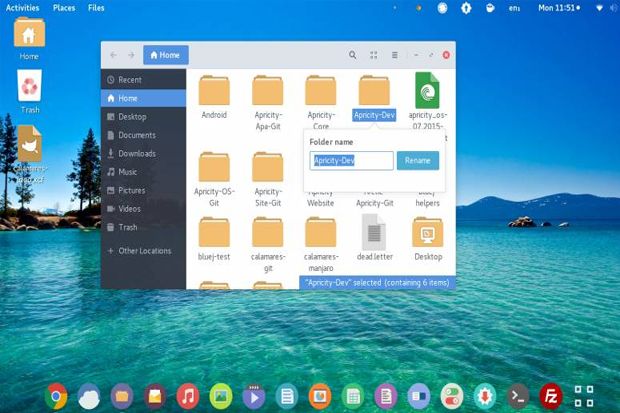Viewport: 620px width, 413px height.
Task: Click the Apricity-Website label
Action: (321, 200)
